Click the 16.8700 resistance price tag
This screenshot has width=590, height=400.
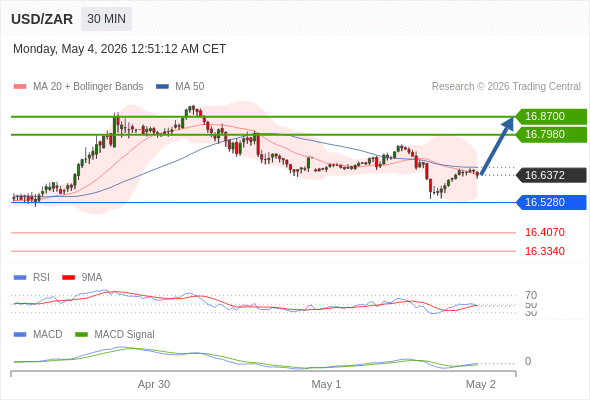(551, 116)
